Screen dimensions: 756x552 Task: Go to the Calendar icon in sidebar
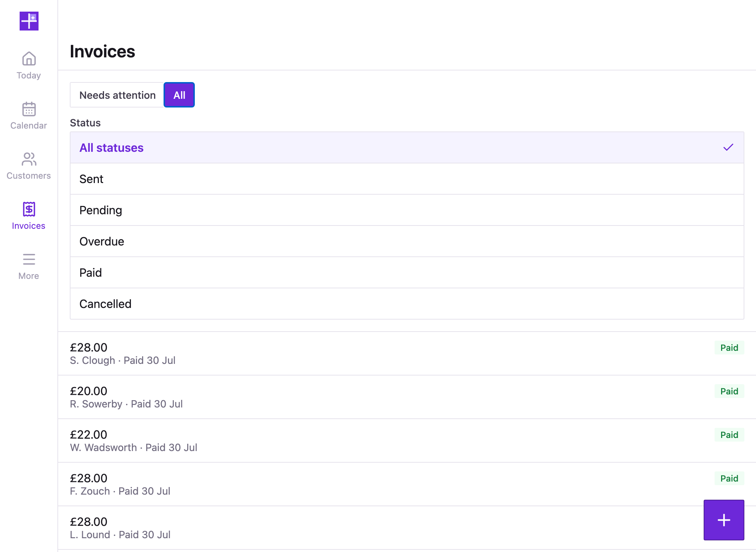coord(29,109)
